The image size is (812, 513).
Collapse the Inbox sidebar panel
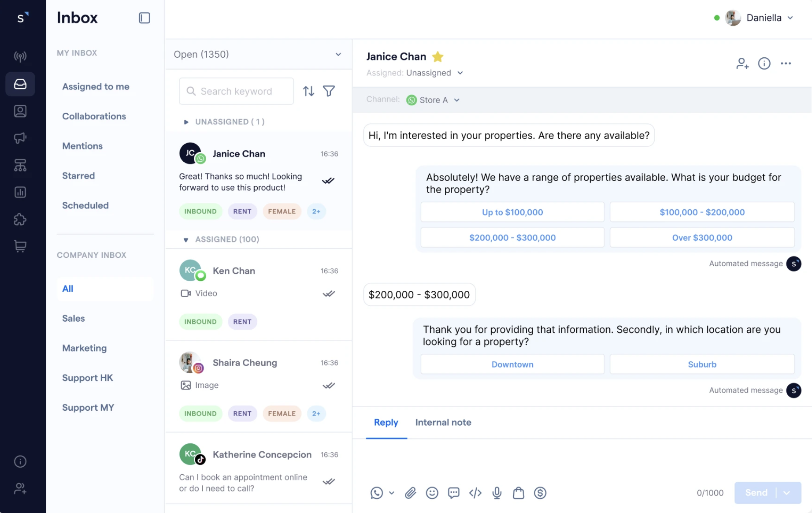pyautogui.click(x=145, y=18)
